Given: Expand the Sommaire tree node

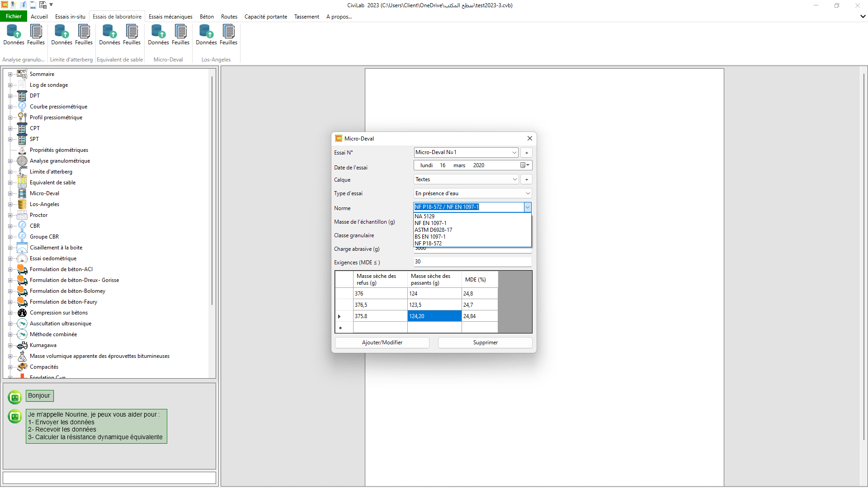Looking at the screenshot, I should click(10, 74).
